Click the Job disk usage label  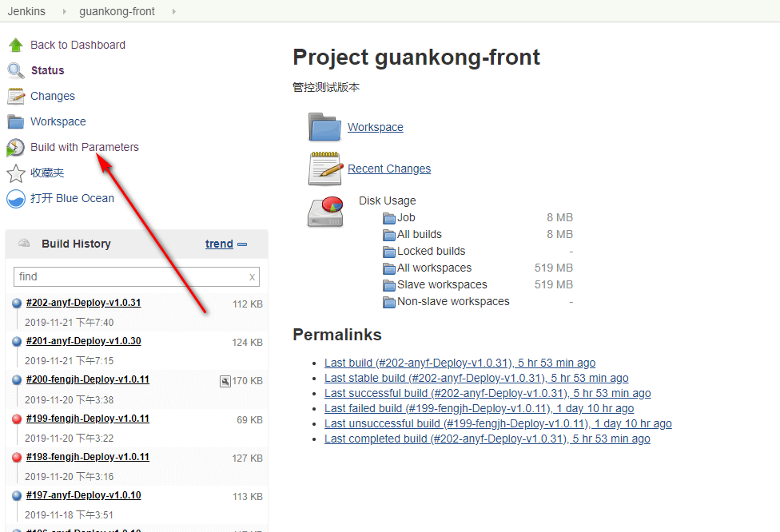406,218
